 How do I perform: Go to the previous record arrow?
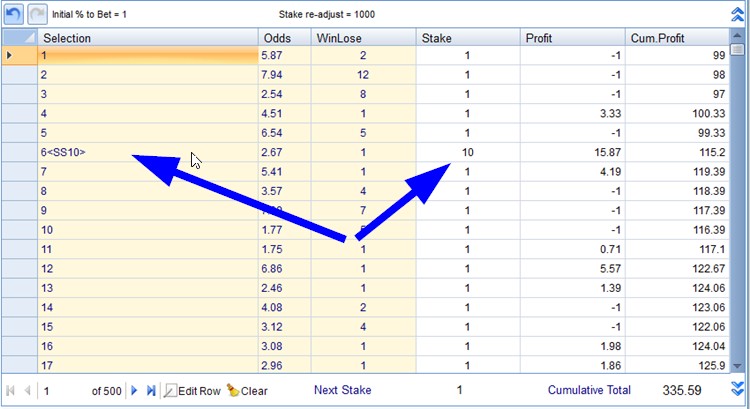[x=27, y=391]
